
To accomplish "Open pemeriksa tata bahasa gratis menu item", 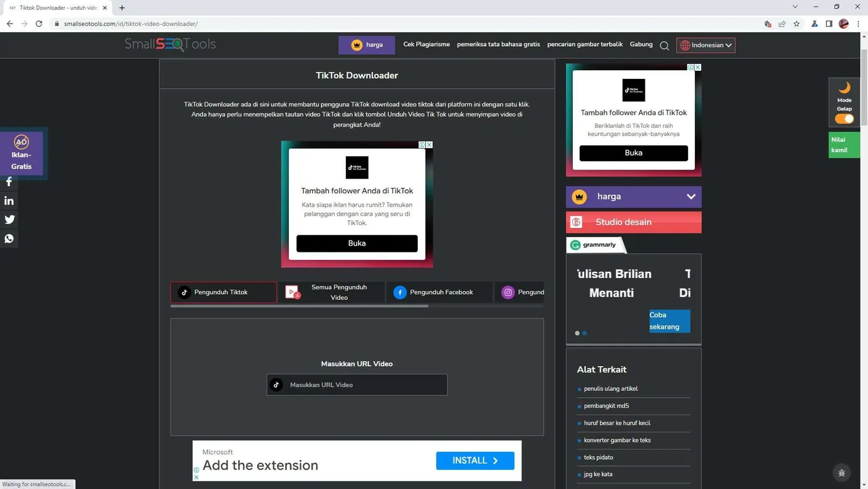I will (x=498, y=44).
